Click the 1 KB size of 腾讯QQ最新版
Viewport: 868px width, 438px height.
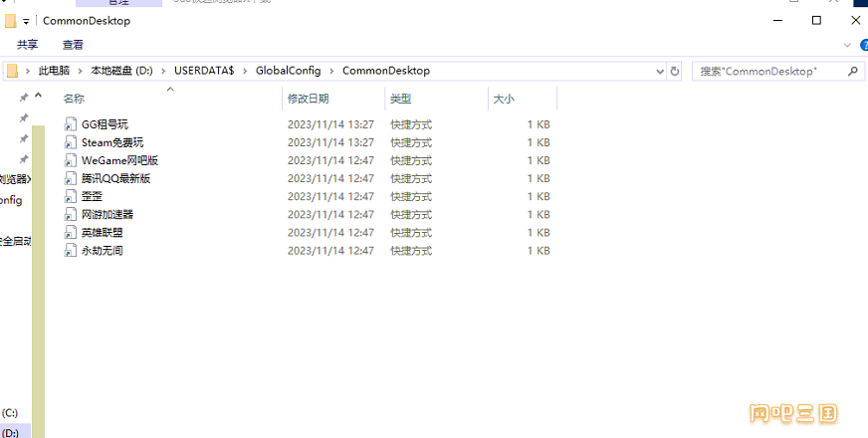[539, 178]
